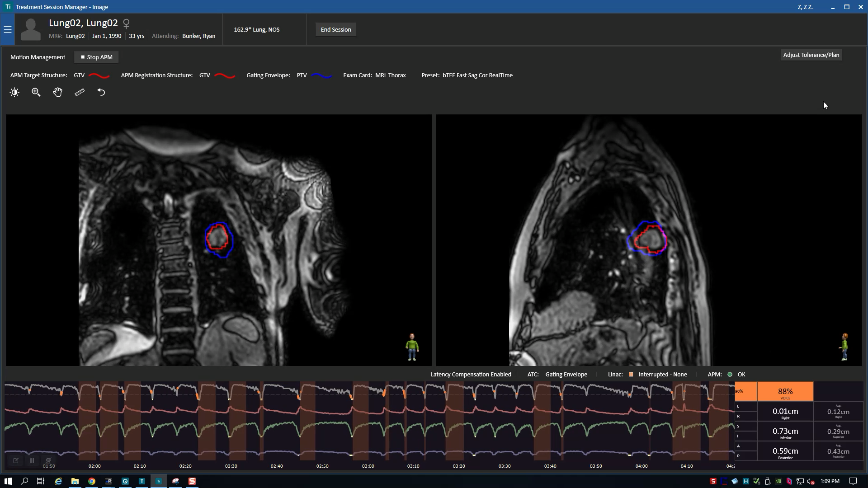Click the crossed-out target icon near the timeline

click(48, 460)
